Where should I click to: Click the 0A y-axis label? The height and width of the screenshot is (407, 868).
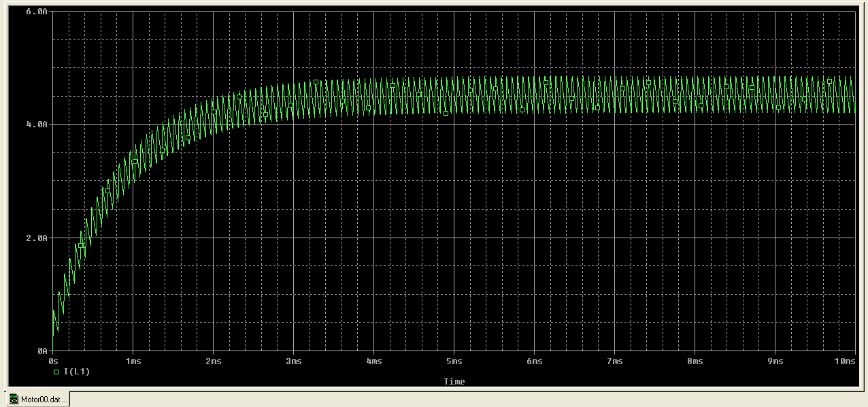click(x=43, y=351)
